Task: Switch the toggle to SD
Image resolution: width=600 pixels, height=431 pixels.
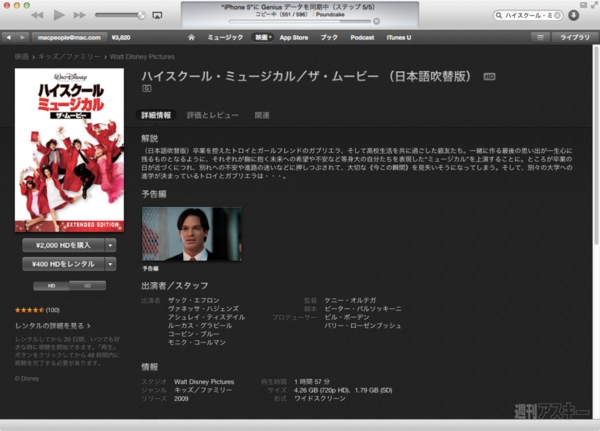Action: coord(88,286)
